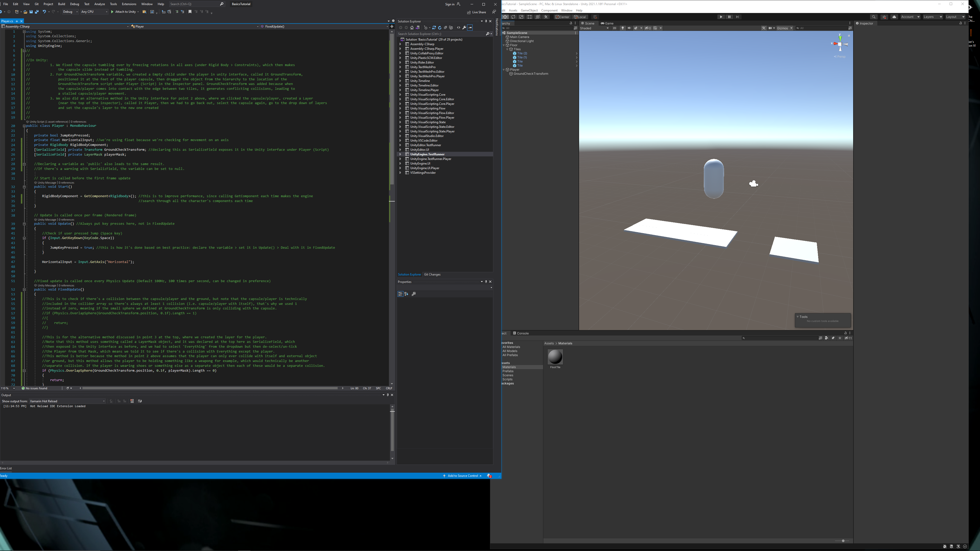The width and height of the screenshot is (980, 551).
Task: Click the Unity Play button
Action: (721, 17)
